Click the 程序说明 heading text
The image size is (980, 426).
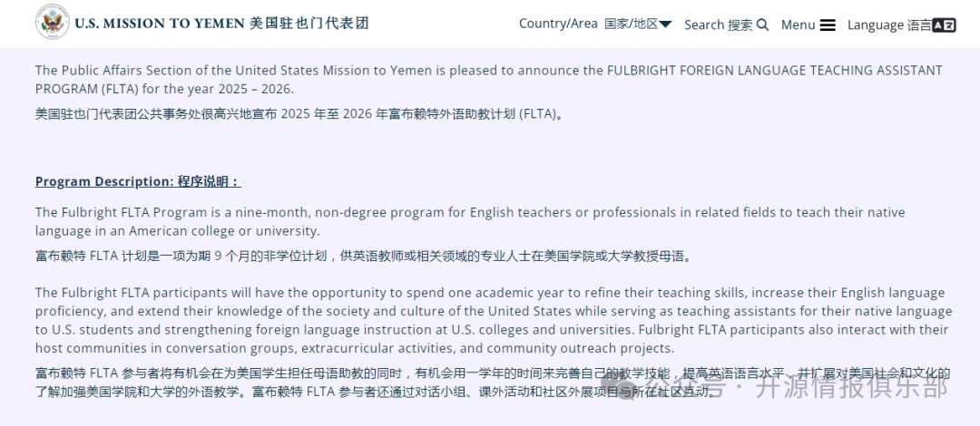click(x=208, y=181)
